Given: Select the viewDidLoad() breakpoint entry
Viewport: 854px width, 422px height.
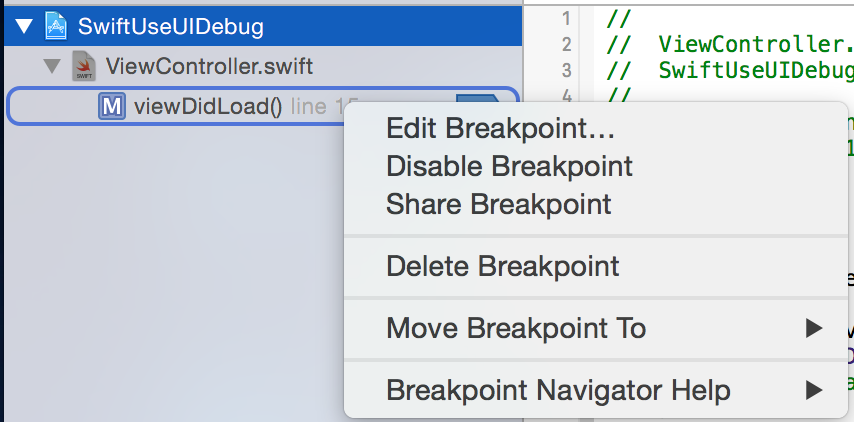Looking at the screenshot, I should pyautogui.click(x=208, y=106).
